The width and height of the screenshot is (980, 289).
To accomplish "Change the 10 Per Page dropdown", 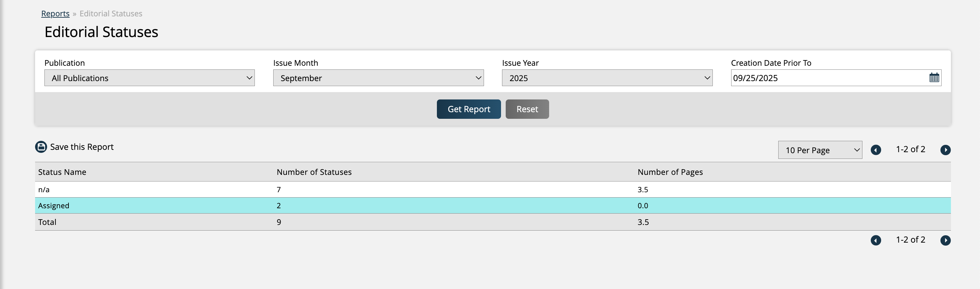I will 820,150.
